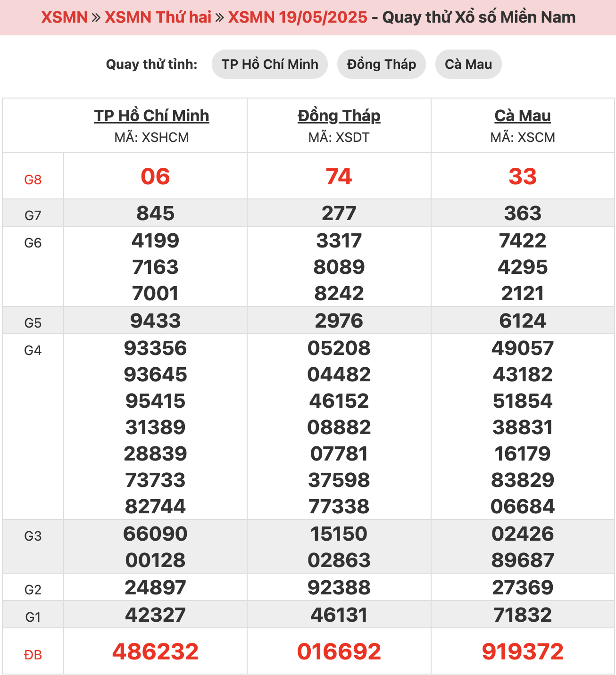616x675 pixels.
Task: Click G6 number 8242
Action: point(339,294)
